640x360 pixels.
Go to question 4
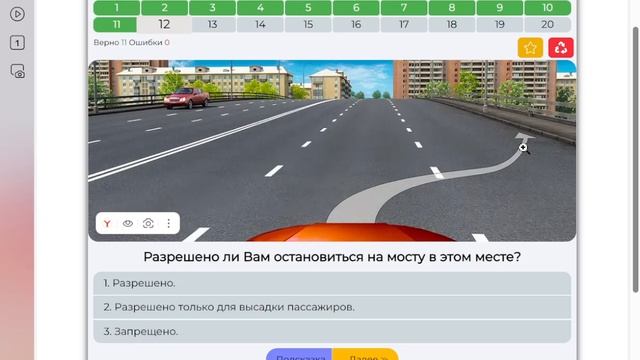(260, 8)
